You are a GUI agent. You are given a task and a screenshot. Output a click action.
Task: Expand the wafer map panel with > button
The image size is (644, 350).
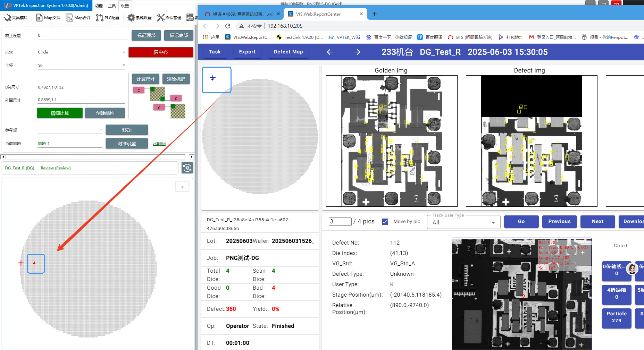pos(182,187)
